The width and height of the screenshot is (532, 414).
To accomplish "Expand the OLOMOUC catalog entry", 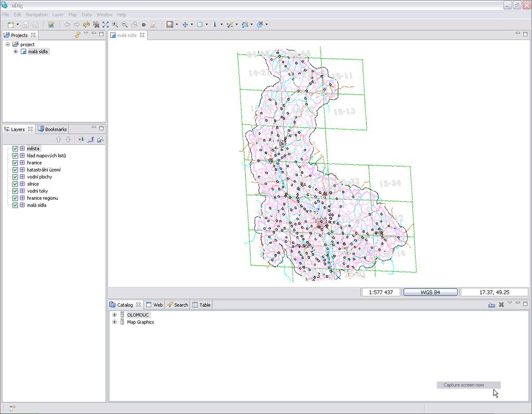I will [114, 315].
